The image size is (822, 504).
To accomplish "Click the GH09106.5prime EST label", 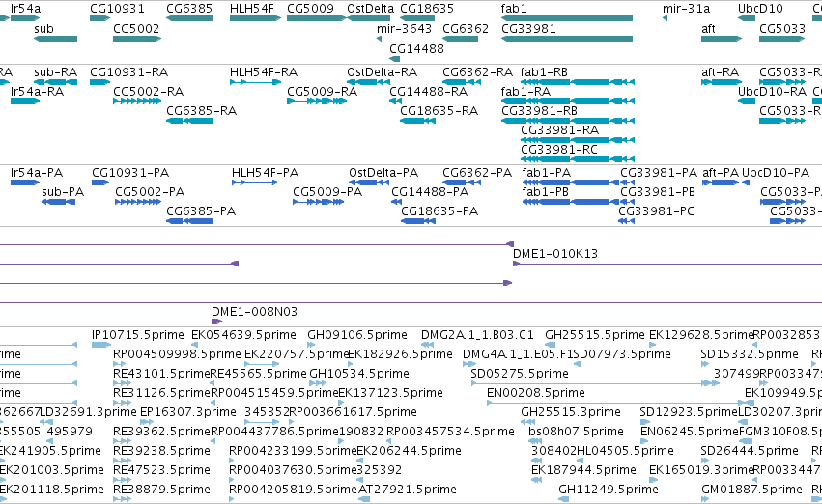I will tap(357, 335).
